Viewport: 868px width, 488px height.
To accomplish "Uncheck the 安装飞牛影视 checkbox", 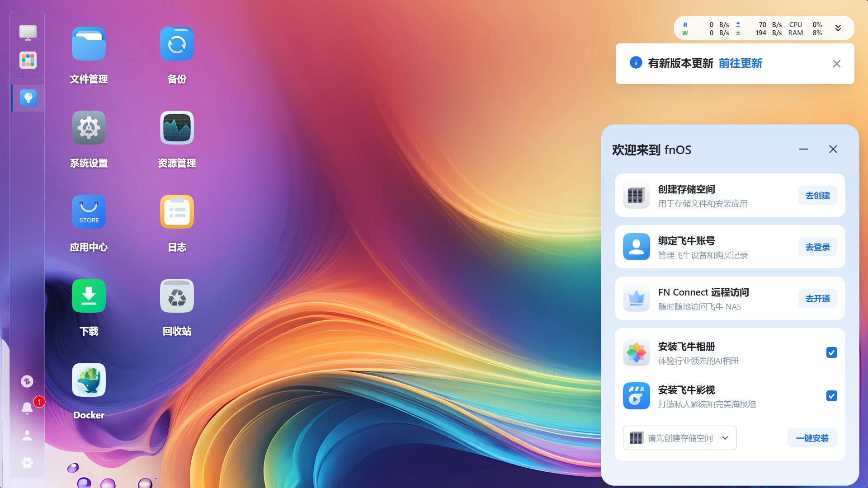I will coord(831,396).
